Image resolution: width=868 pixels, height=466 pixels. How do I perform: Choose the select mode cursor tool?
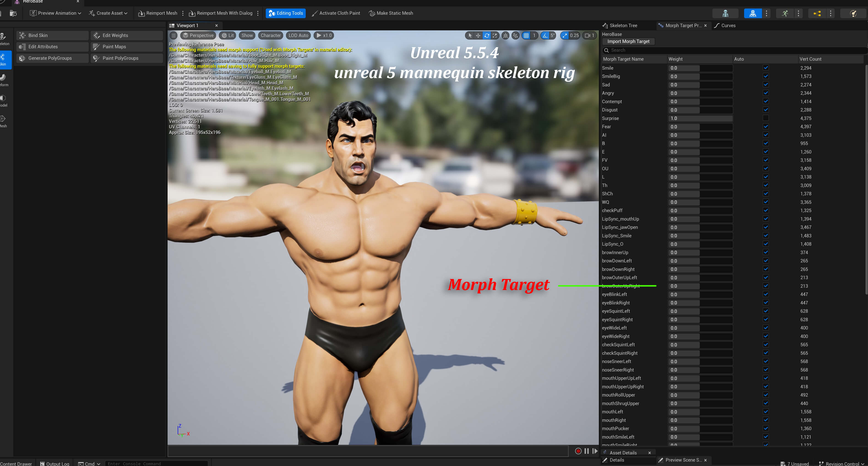[x=470, y=35]
